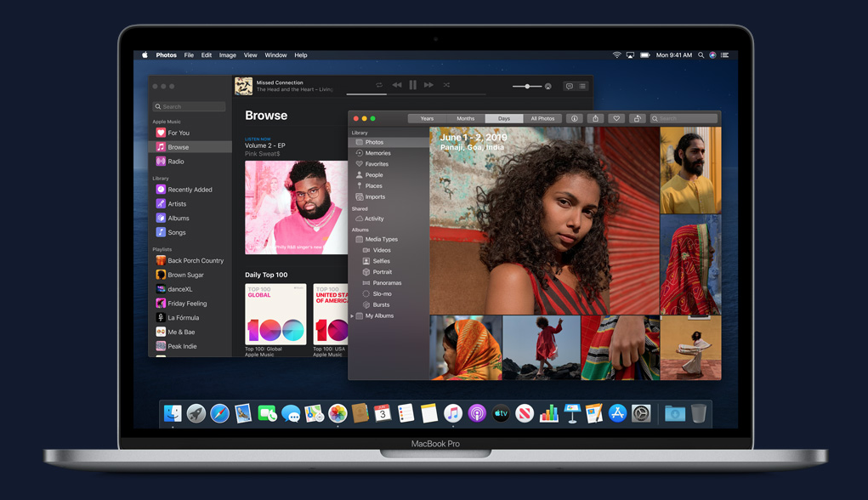This screenshot has height=500, width=868.
Task: Open the Volume 2 - EP cover art
Action: click(296, 207)
